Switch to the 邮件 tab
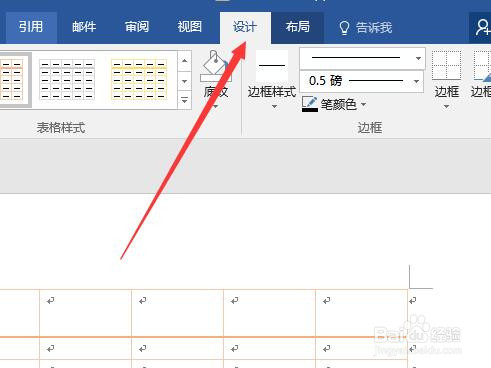Viewport: 491px width, 368px height. [x=84, y=27]
